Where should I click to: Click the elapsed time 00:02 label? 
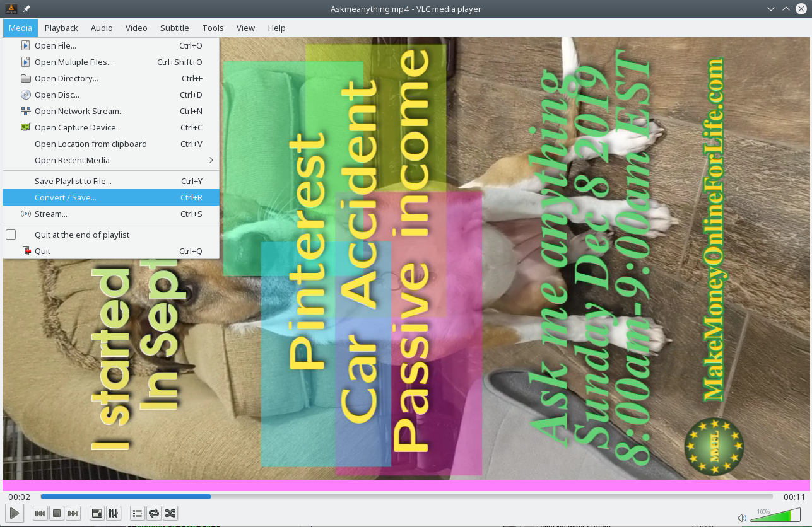tap(19, 497)
